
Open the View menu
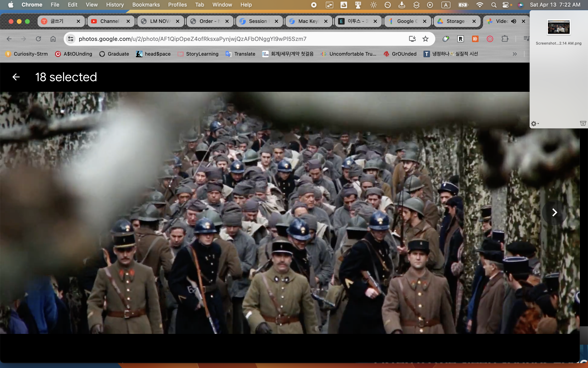[x=92, y=5]
